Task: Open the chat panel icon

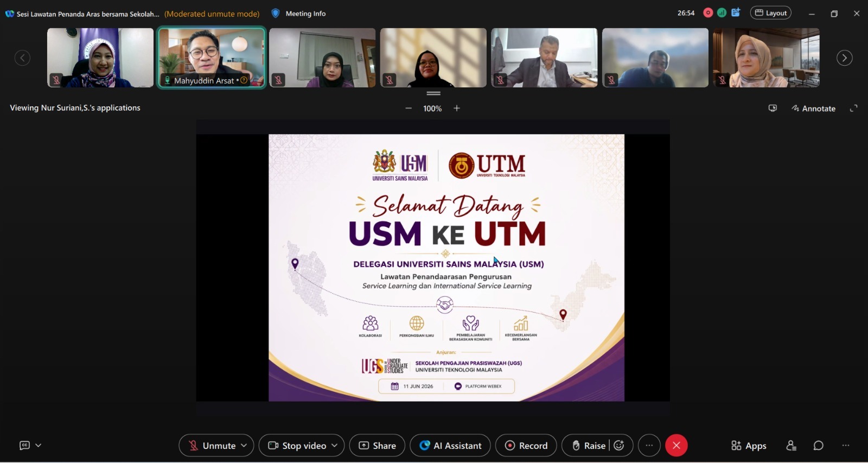Action: point(818,446)
